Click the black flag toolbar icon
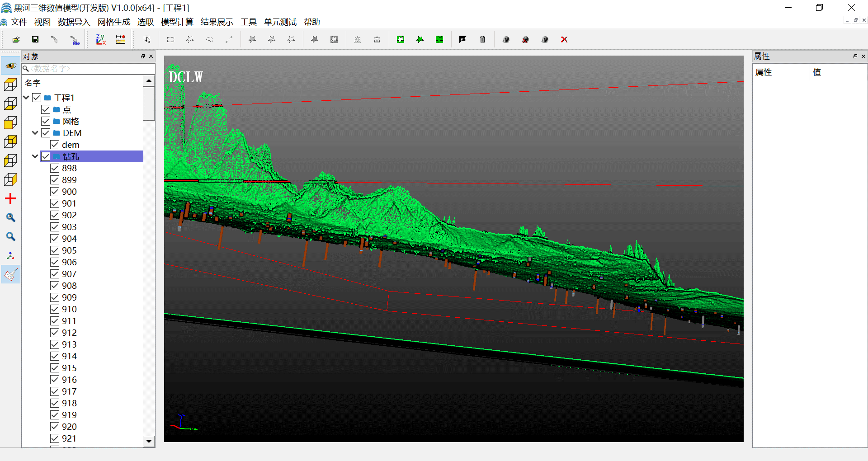 tap(462, 40)
